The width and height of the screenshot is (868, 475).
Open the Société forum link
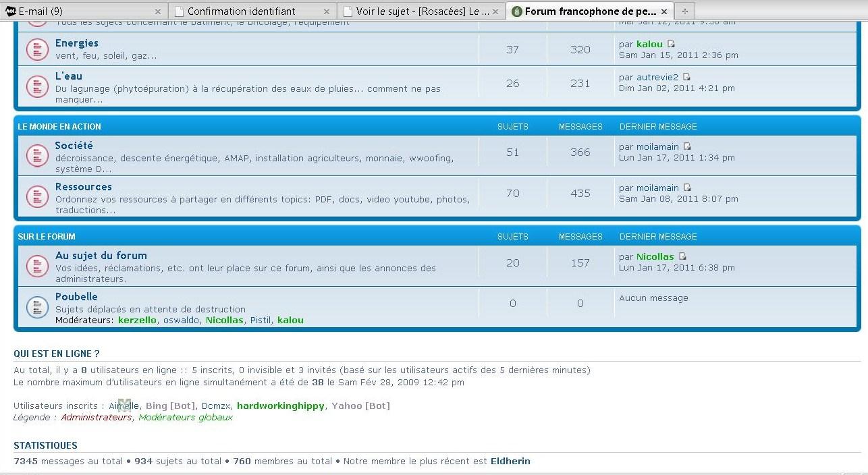[74, 146]
